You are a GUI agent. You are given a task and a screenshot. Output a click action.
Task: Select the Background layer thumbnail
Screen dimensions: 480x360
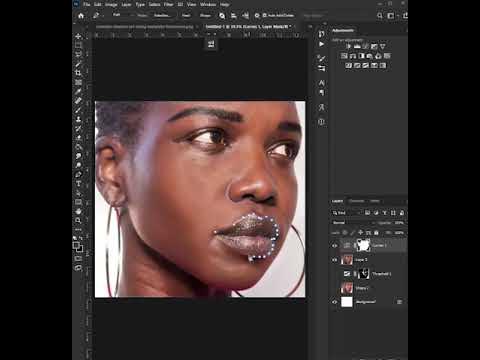(x=347, y=302)
